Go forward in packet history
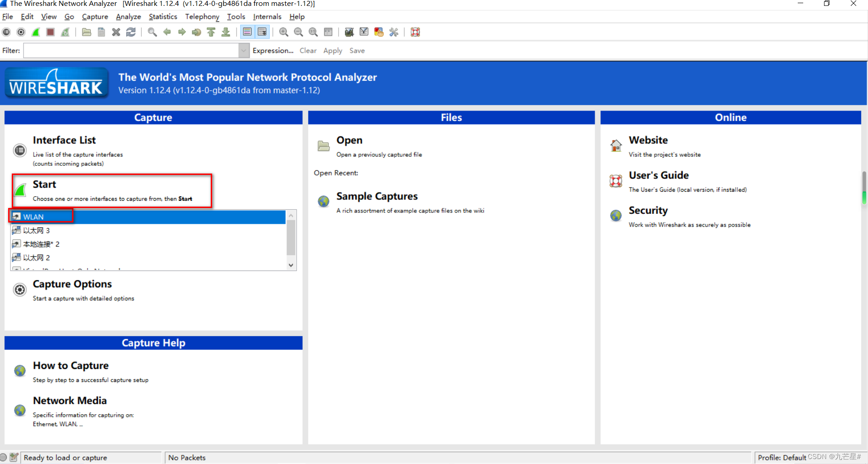 pos(182,32)
